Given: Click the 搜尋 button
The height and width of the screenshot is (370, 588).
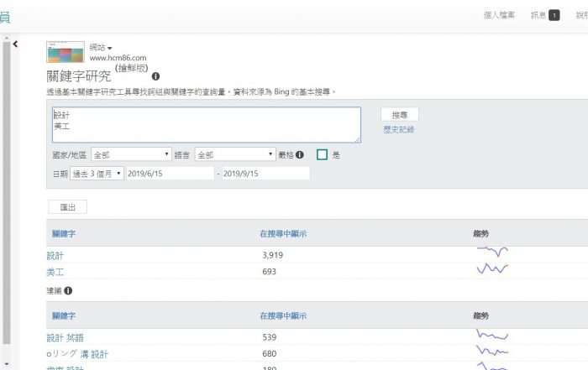Looking at the screenshot, I should point(399,114).
